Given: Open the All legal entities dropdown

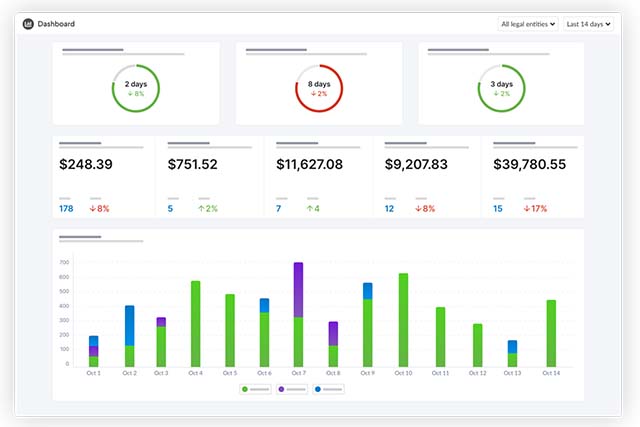Looking at the screenshot, I should pos(528,23).
